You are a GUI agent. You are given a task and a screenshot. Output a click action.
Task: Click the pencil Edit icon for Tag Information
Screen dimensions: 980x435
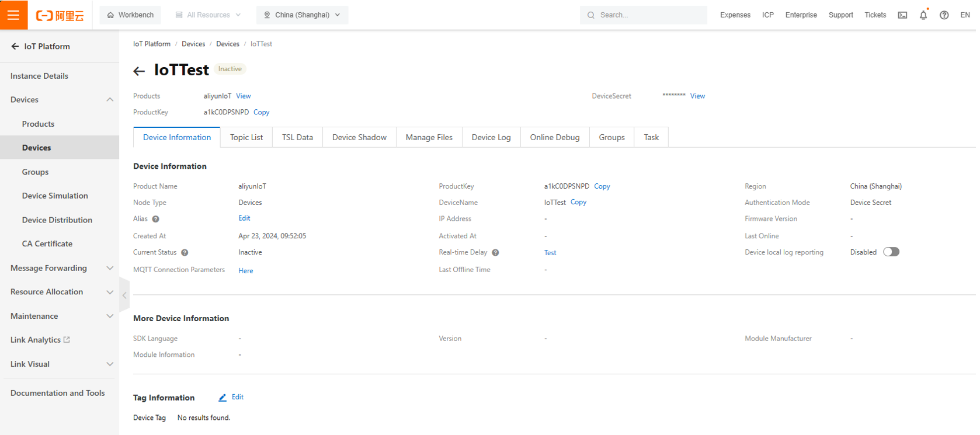click(223, 398)
